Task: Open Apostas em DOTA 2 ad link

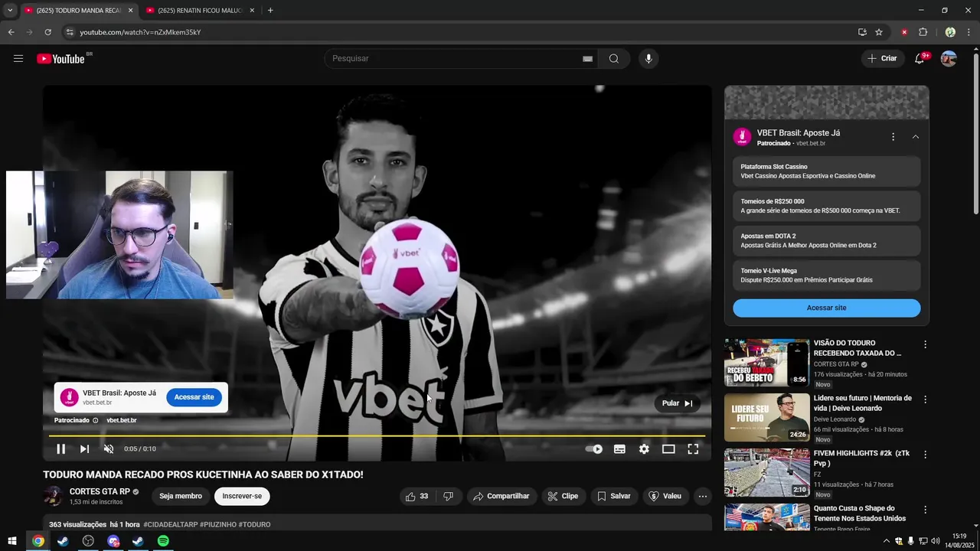Action: coord(826,240)
